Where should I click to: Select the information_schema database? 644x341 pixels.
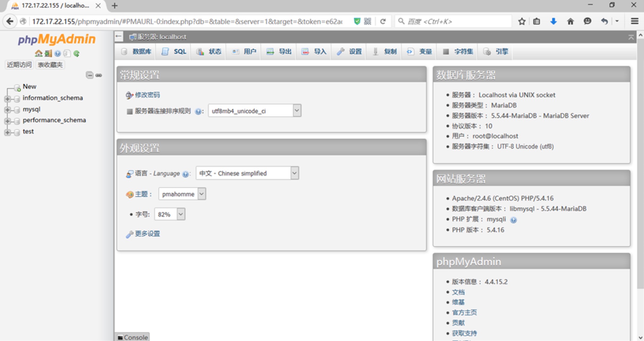(x=53, y=98)
